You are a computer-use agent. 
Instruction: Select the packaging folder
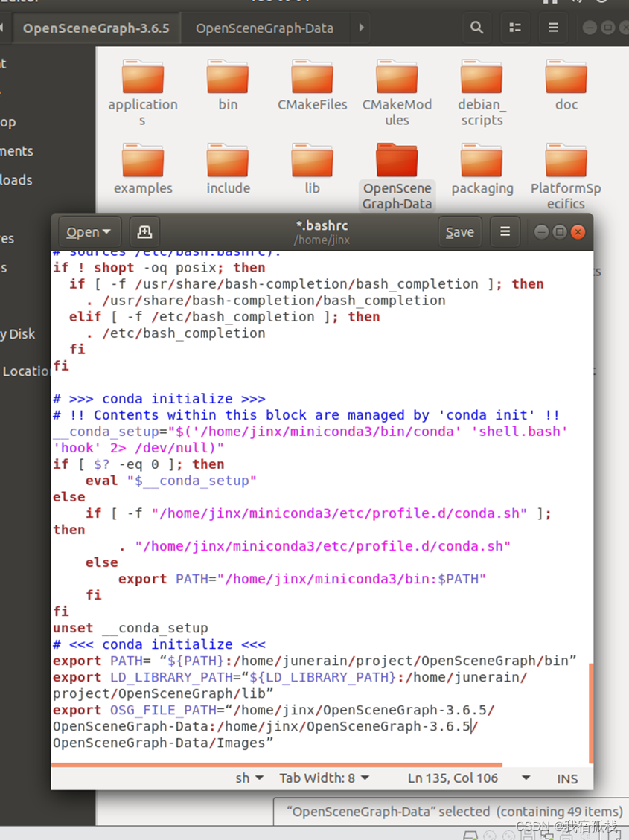pyautogui.click(x=482, y=169)
